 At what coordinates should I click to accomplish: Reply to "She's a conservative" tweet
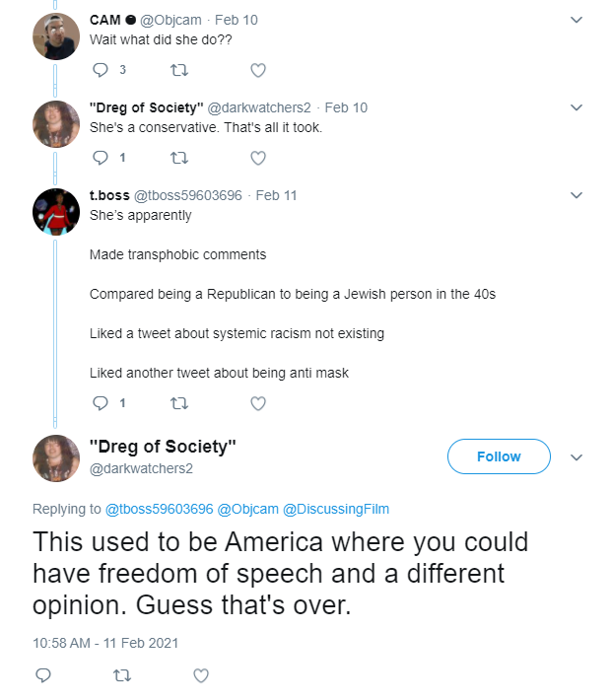(x=100, y=158)
